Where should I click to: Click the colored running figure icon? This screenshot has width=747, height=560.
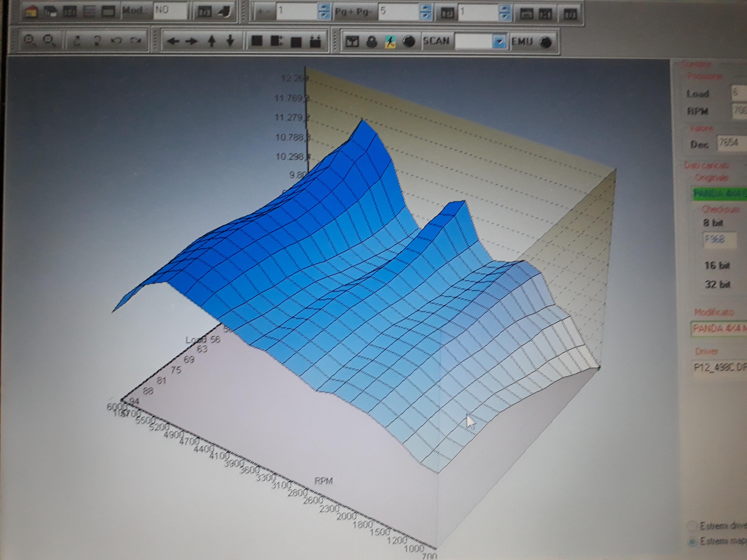390,42
